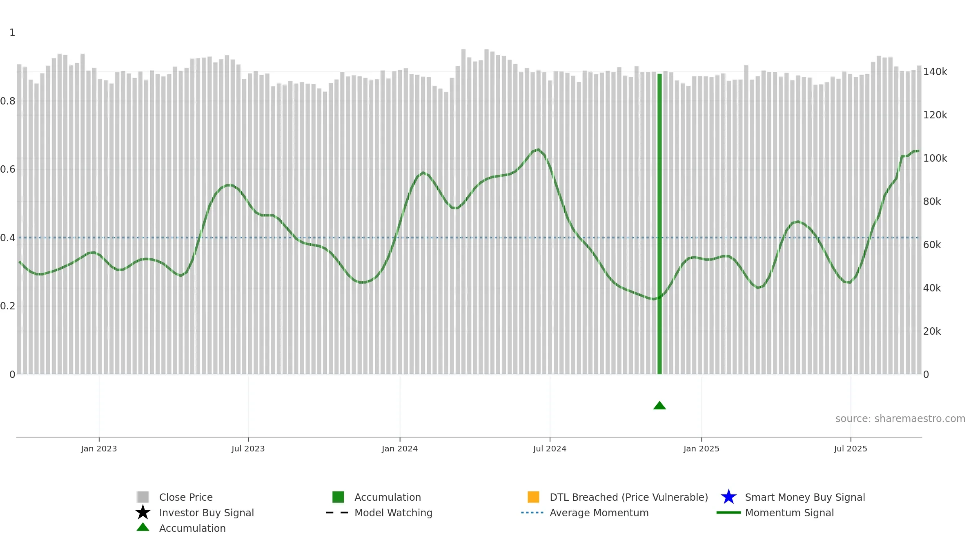Click the 140k right axis label
980x551 pixels.
click(x=935, y=72)
